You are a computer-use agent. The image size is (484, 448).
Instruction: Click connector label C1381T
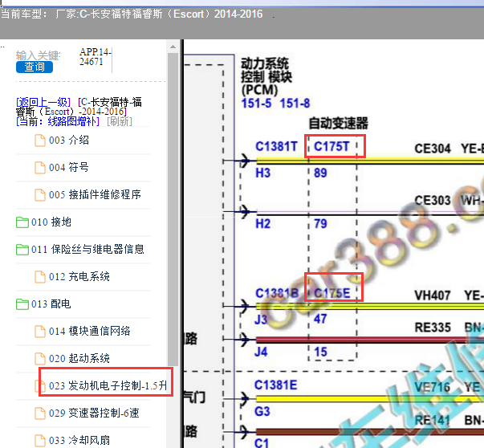point(276,147)
